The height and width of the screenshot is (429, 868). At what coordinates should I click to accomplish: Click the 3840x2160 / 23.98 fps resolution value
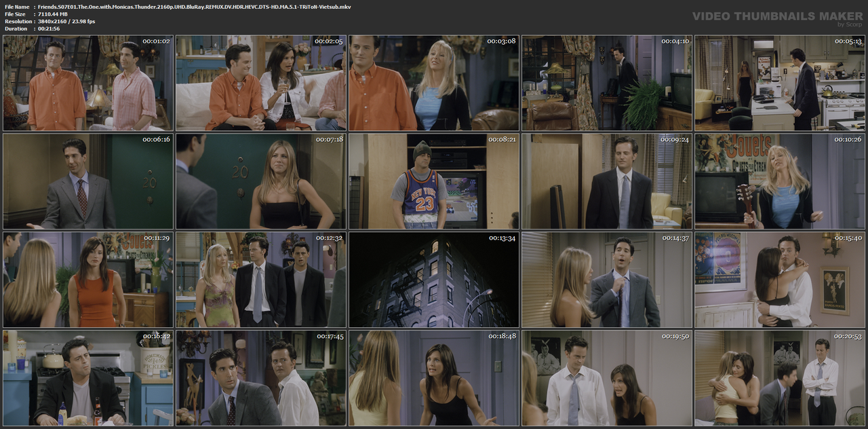coord(66,22)
